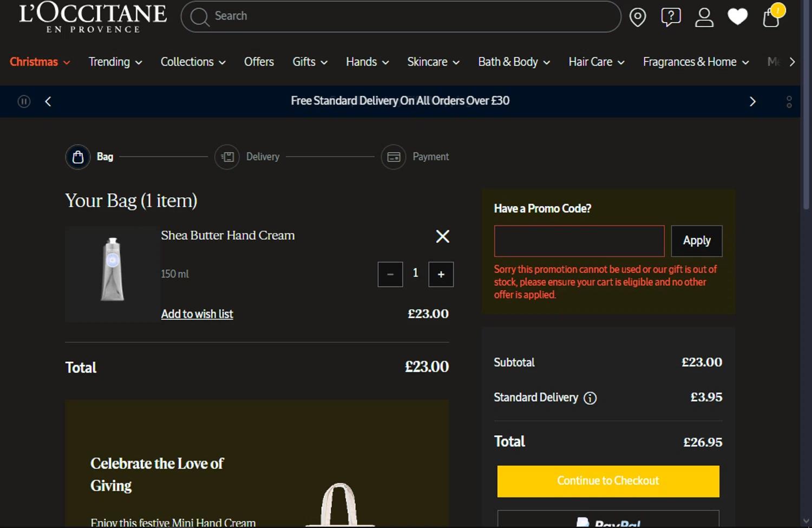Show previous promo banner message
The image size is (812, 528).
click(x=48, y=101)
